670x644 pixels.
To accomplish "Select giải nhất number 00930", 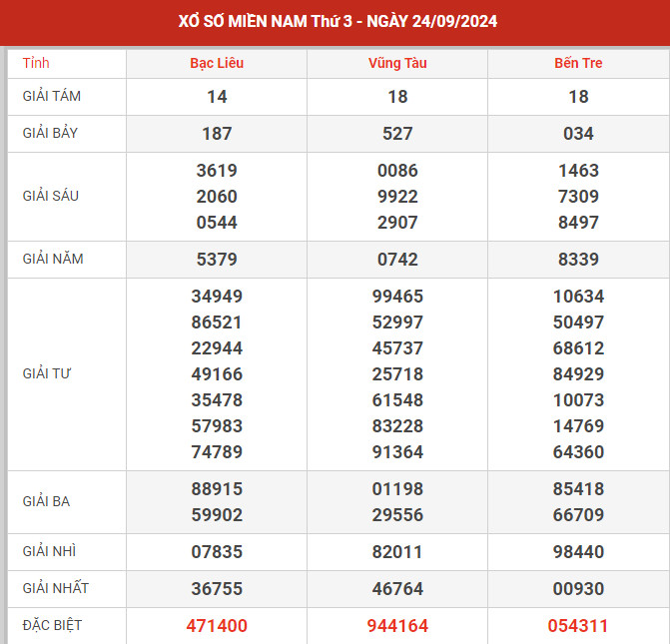I will tap(578, 588).
